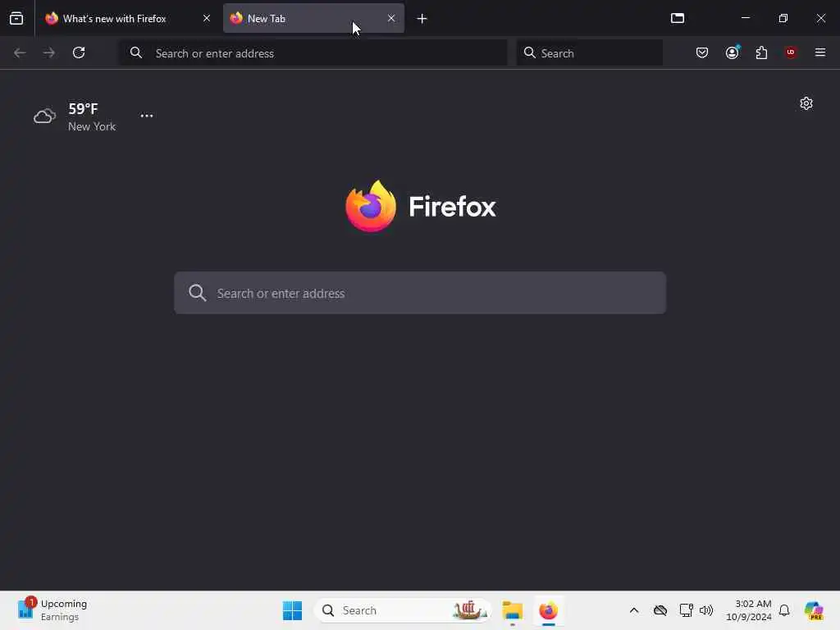This screenshot has height=630, width=840.
Task: Go back one page
Action: (20, 52)
